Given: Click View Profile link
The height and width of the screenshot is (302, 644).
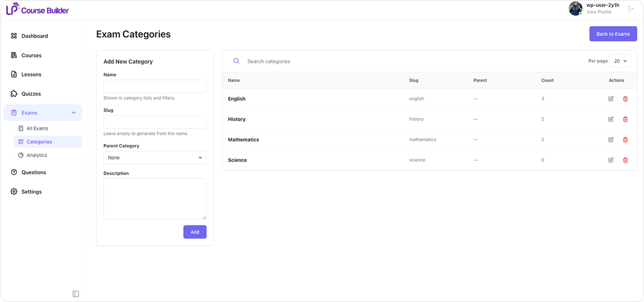Looking at the screenshot, I should pos(599,12).
